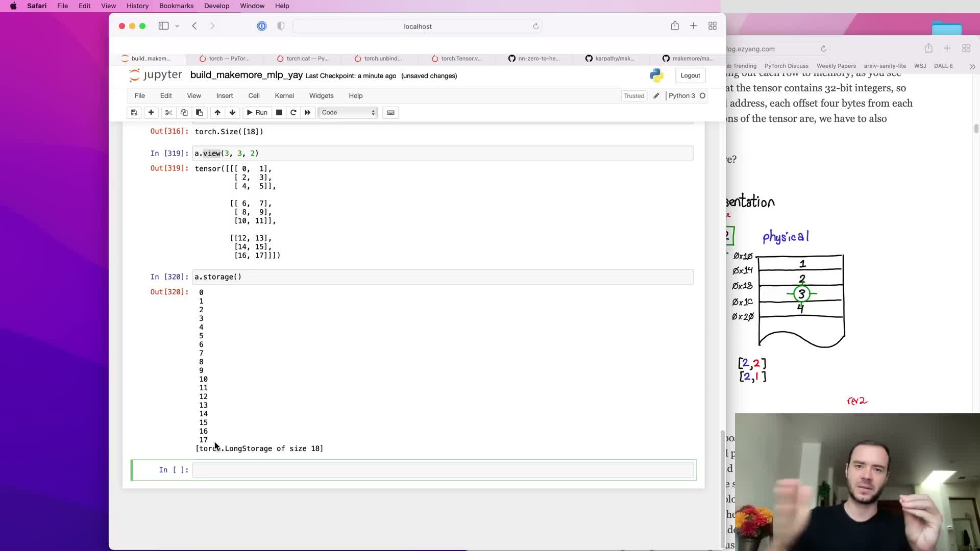This screenshot has width=980, height=551.
Task: Cut selected cells with the scissors icon
Action: click(168, 112)
